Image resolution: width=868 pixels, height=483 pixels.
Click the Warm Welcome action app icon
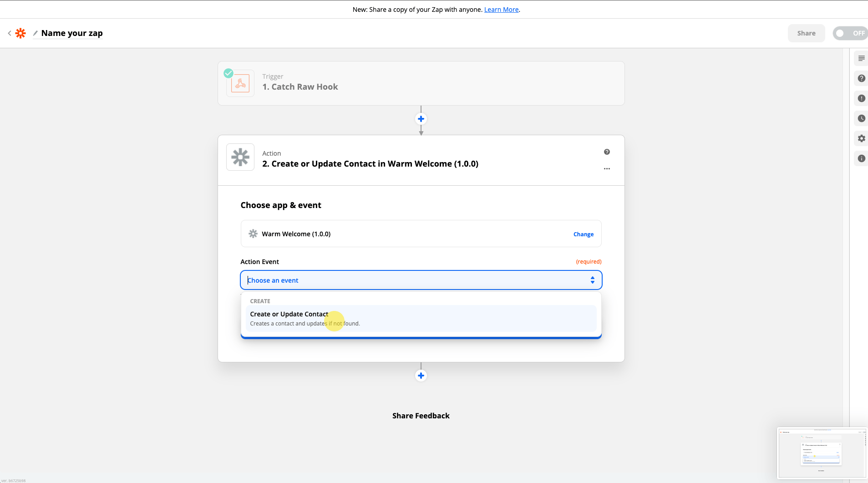[240, 157]
